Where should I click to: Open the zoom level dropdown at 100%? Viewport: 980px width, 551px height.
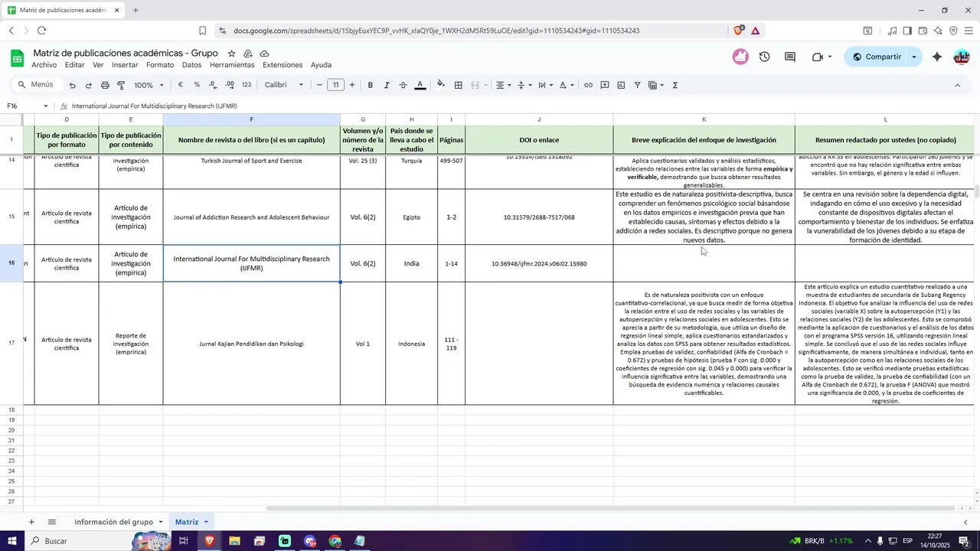click(149, 85)
